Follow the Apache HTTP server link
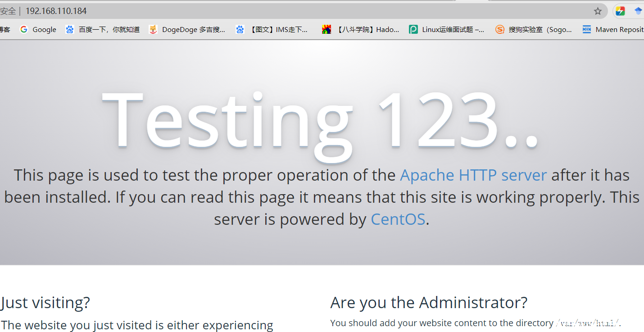The height and width of the screenshot is (332, 644). (x=473, y=175)
